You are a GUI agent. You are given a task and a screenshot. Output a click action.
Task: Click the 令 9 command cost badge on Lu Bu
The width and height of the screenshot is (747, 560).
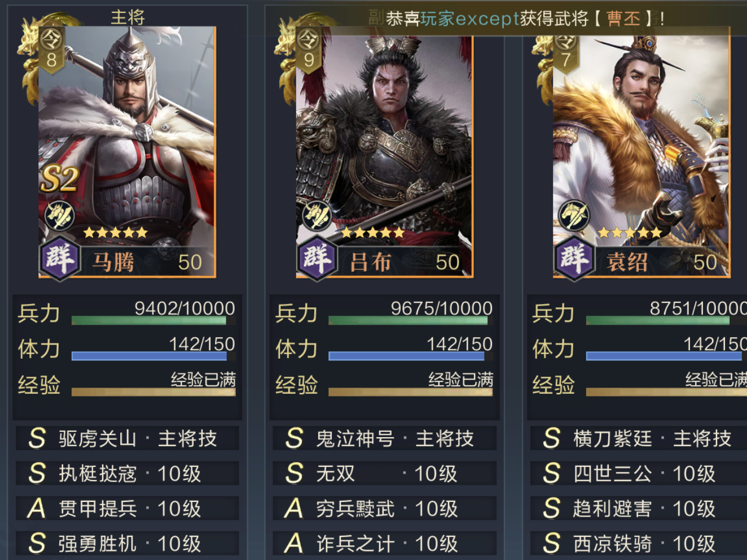(309, 50)
